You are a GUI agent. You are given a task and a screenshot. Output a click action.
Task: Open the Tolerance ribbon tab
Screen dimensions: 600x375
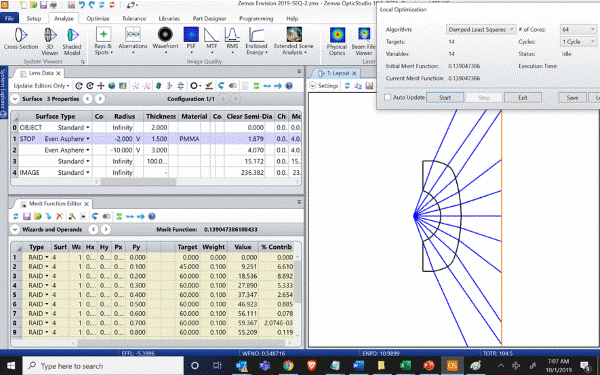pos(134,18)
